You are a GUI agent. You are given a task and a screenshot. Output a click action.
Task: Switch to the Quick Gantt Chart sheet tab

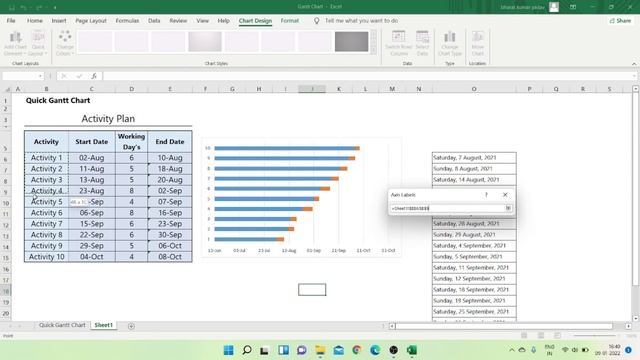[62, 325]
